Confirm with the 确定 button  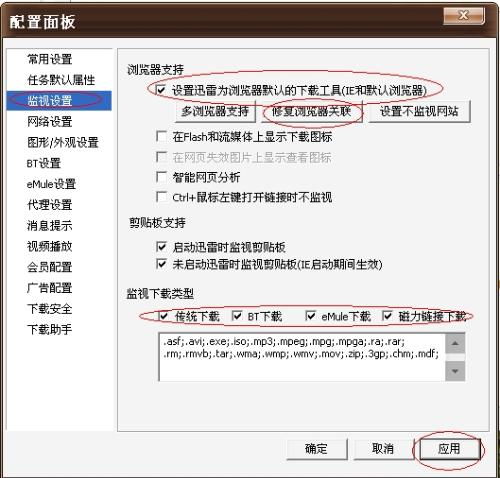click(316, 449)
